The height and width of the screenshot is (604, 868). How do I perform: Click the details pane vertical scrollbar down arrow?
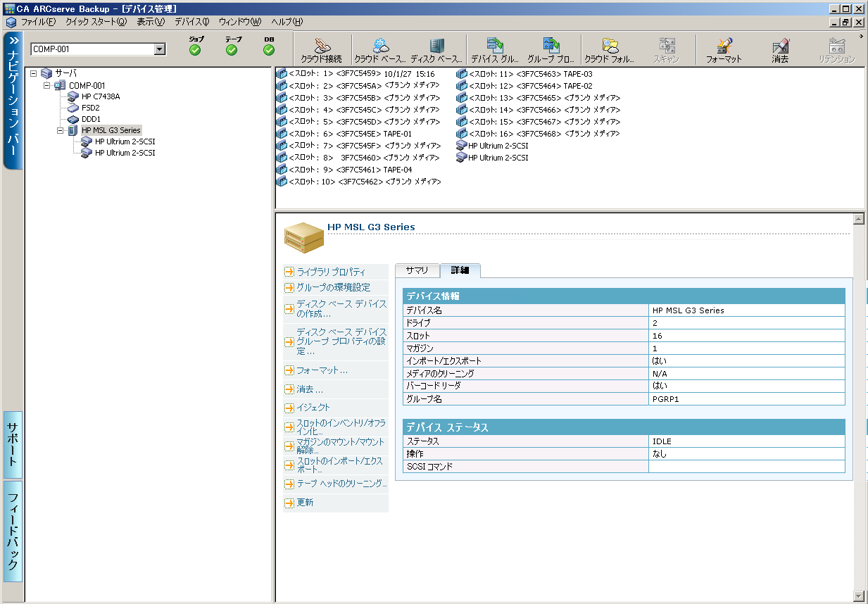point(858,596)
